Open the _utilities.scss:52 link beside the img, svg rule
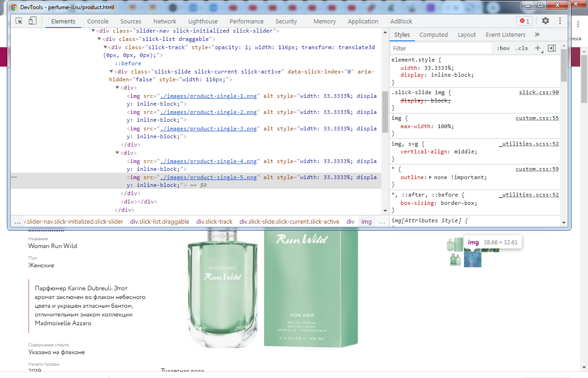Image resolution: width=588 pixels, height=378 pixels. coord(529,144)
